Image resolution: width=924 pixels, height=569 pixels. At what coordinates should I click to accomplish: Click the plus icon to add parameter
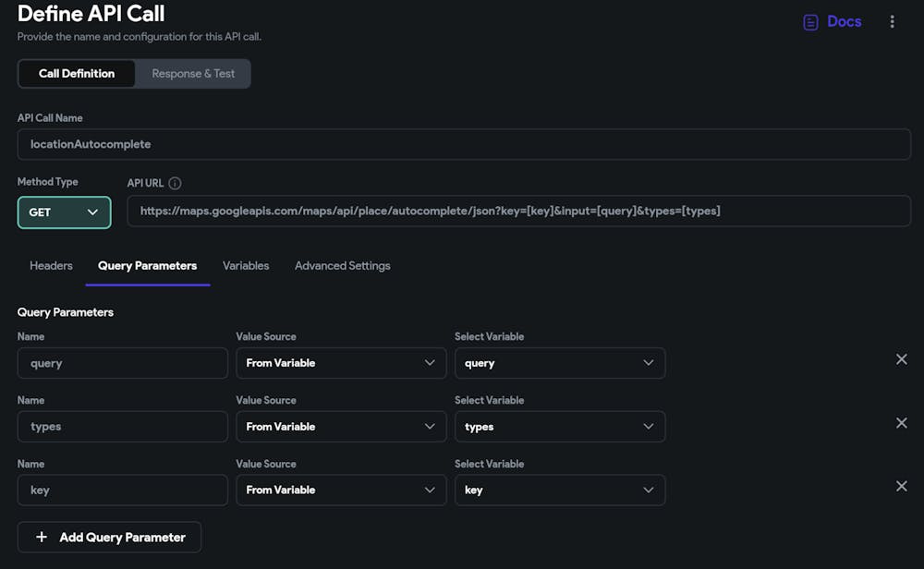tap(42, 537)
